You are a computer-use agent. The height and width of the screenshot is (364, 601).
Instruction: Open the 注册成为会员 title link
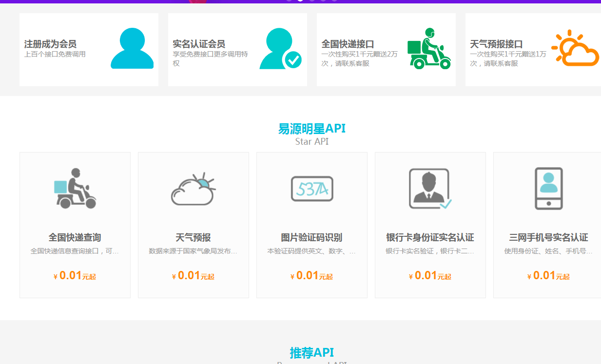click(x=50, y=44)
